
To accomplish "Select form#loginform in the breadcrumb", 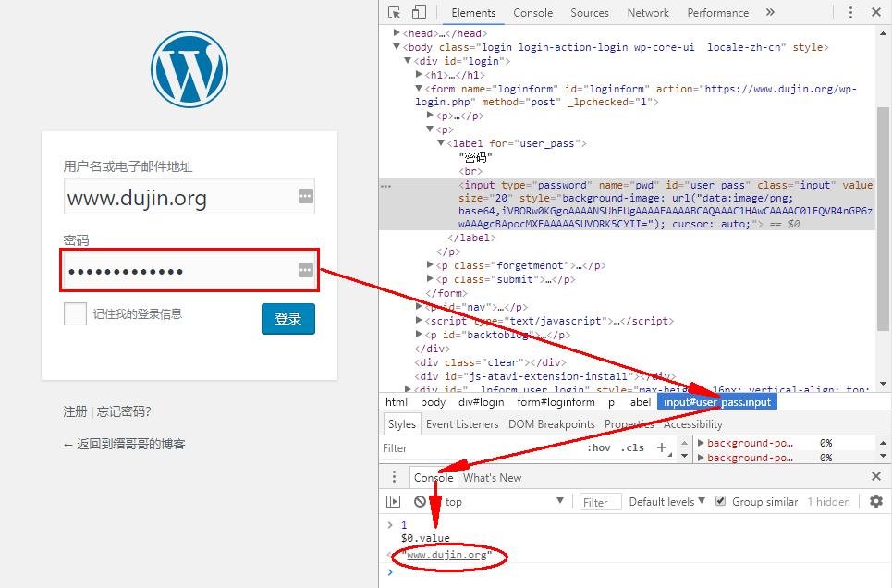I will pos(556,402).
